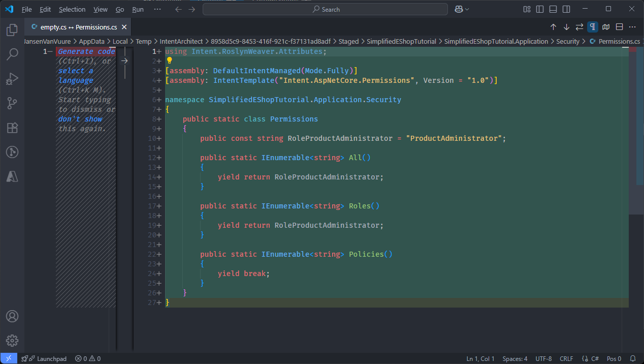
Task: Open errors and warnings status indicator
Action: point(88,358)
